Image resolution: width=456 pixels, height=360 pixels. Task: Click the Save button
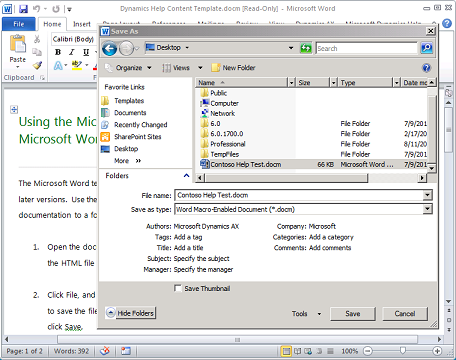click(x=353, y=314)
